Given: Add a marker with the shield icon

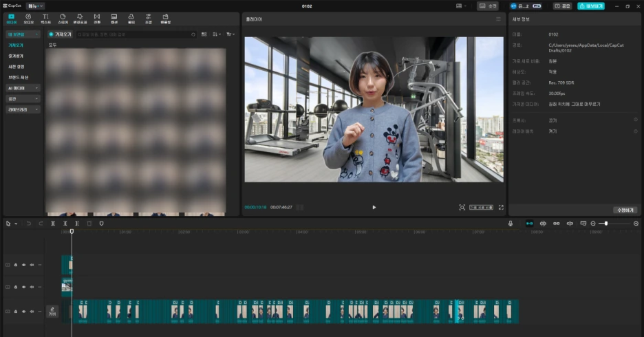Looking at the screenshot, I should point(101,224).
